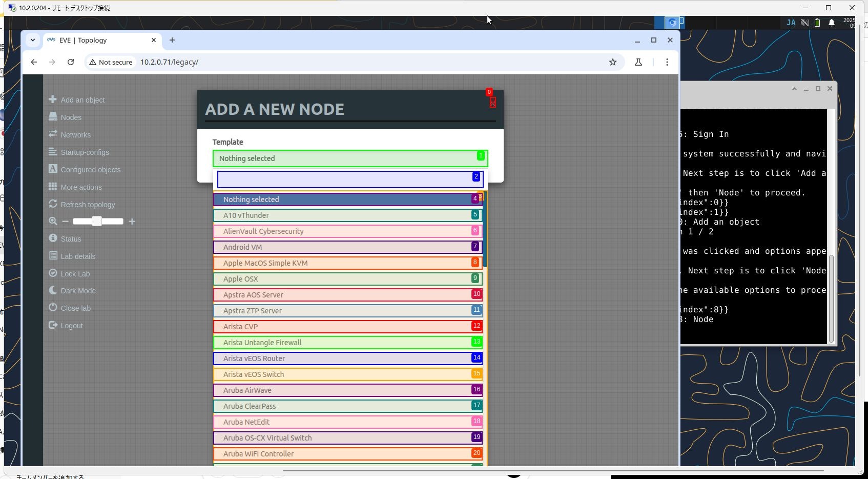
Task: Bookmark this page with the star icon
Action: point(613,62)
